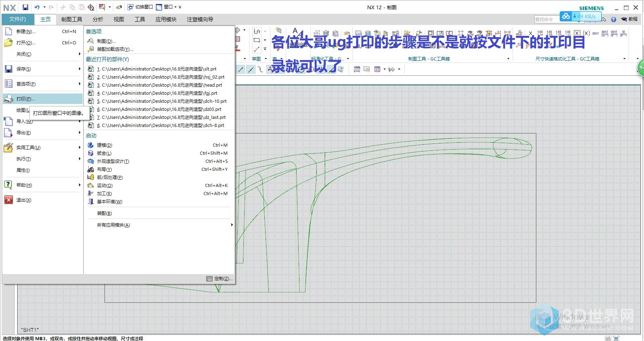The image size is (644, 341).
Task: Click the Cut scissors icon
Action: pos(63,7)
